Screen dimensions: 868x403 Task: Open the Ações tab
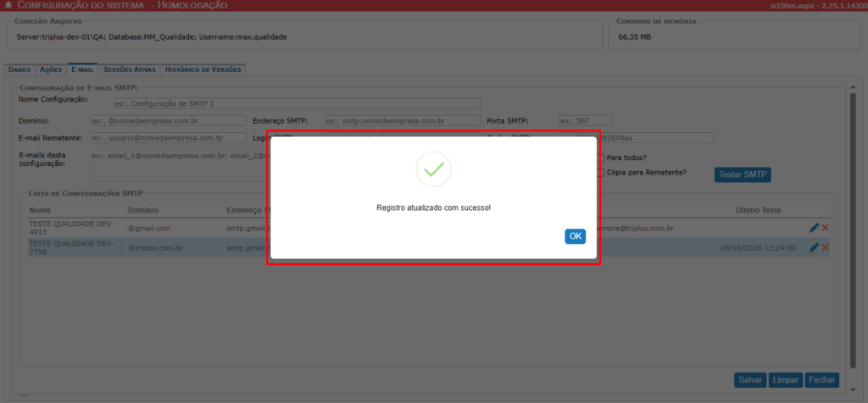click(51, 69)
